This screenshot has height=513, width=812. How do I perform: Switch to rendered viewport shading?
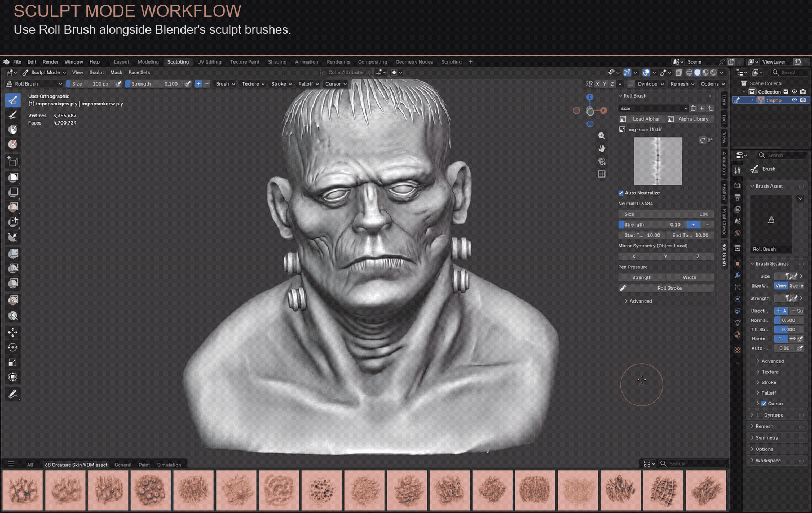point(713,73)
